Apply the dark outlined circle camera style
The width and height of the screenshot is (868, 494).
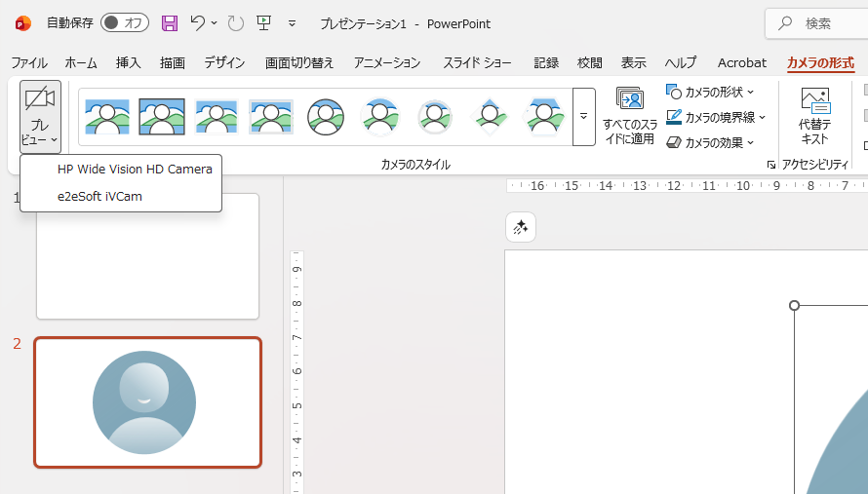click(x=326, y=117)
